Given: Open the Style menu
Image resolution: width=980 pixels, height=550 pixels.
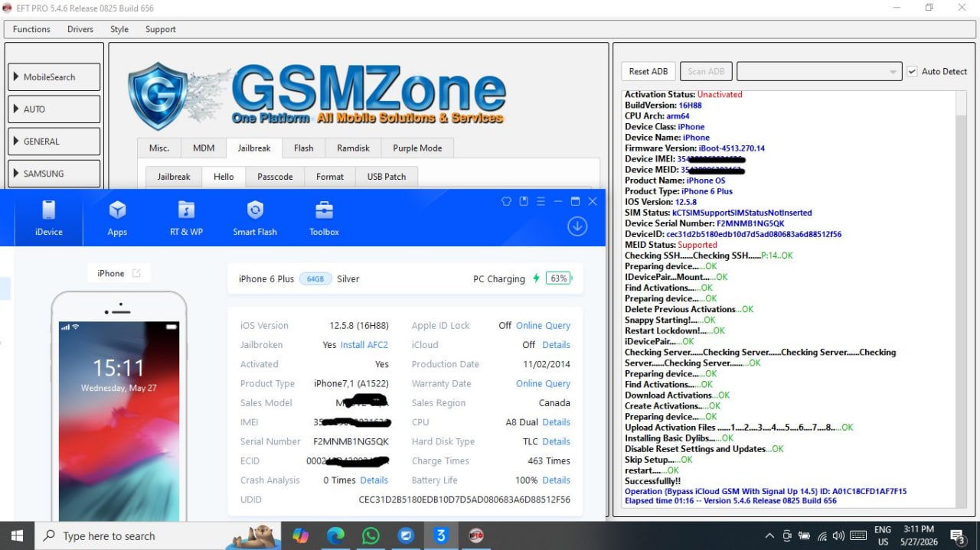Looking at the screenshot, I should click(119, 29).
